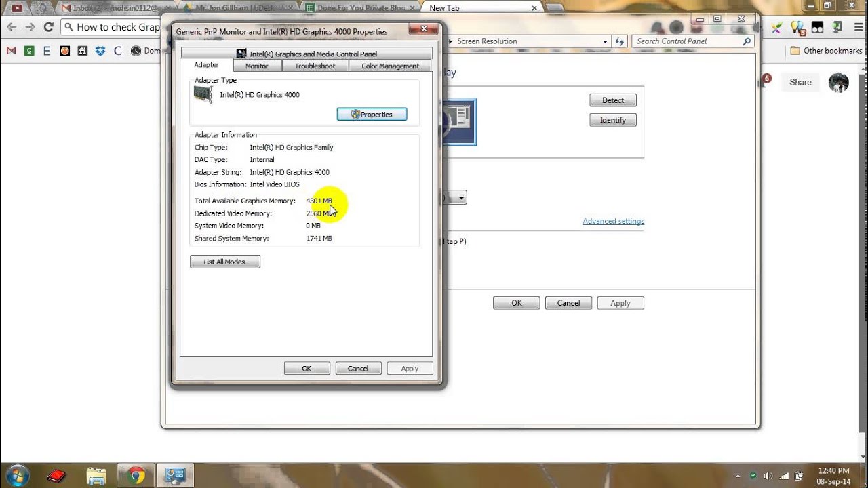Image resolution: width=868 pixels, height=488 pixels.
Task: Open the green bookmark icon after Gmail
Action: 29,51
